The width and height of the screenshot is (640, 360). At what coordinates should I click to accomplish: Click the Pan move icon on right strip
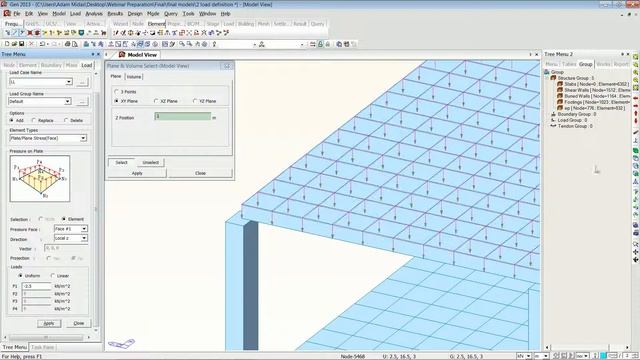[x=636, y=252]
